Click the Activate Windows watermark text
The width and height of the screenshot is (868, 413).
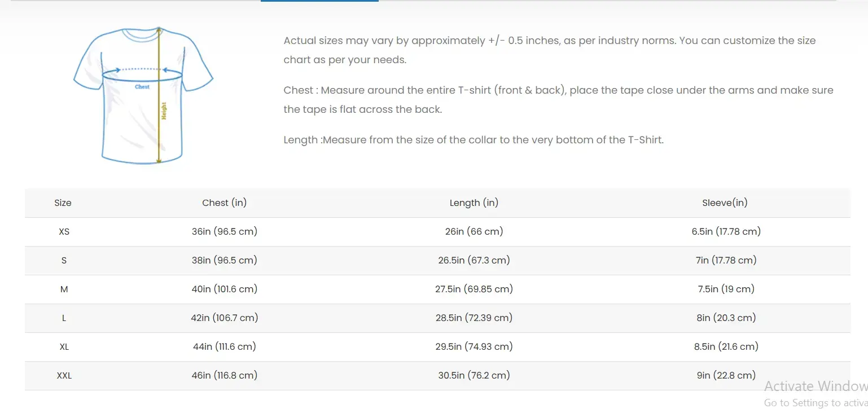(x=816, y=387)
